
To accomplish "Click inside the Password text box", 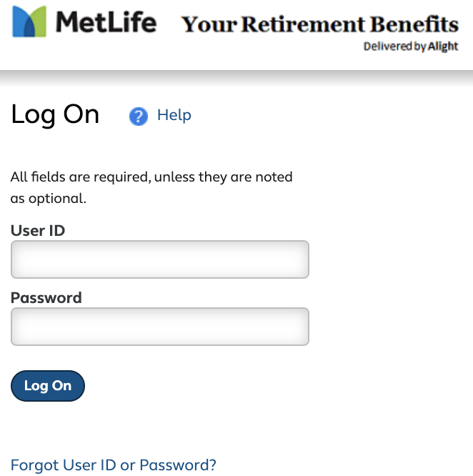I will pos(160,327).
